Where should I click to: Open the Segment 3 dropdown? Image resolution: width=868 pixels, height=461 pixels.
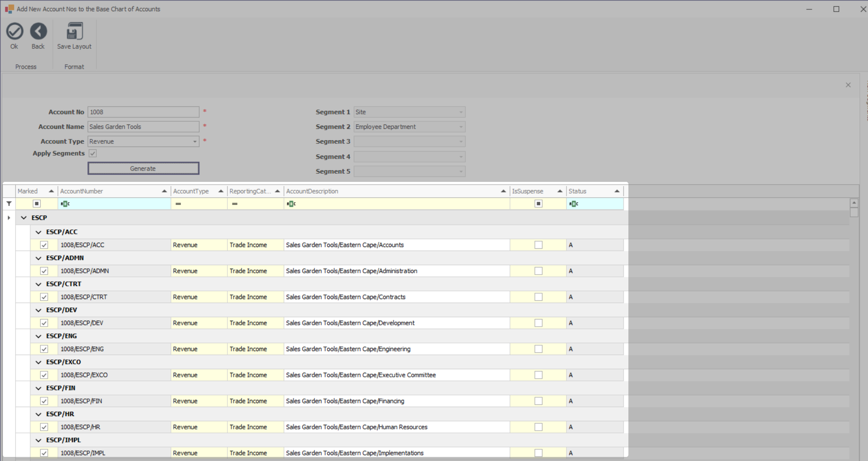coord(461,142)
